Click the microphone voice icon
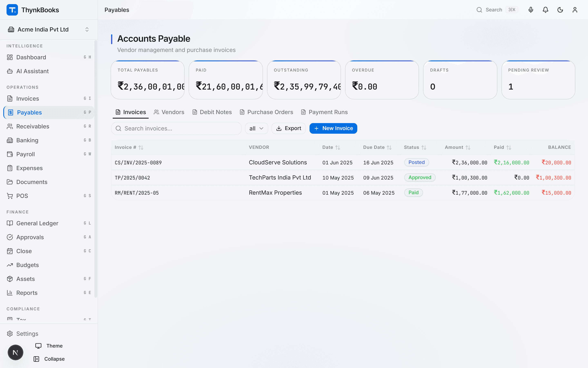This screenshot has width=588, height=368. 531,10
